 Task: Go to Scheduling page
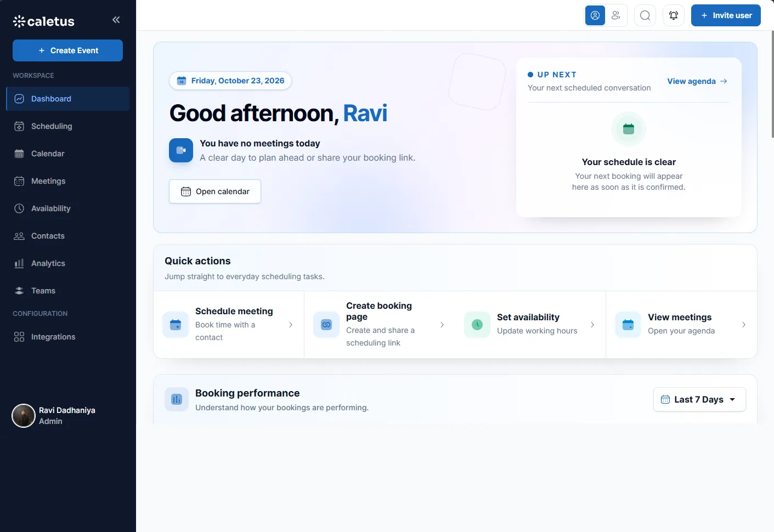coord(67,126)
